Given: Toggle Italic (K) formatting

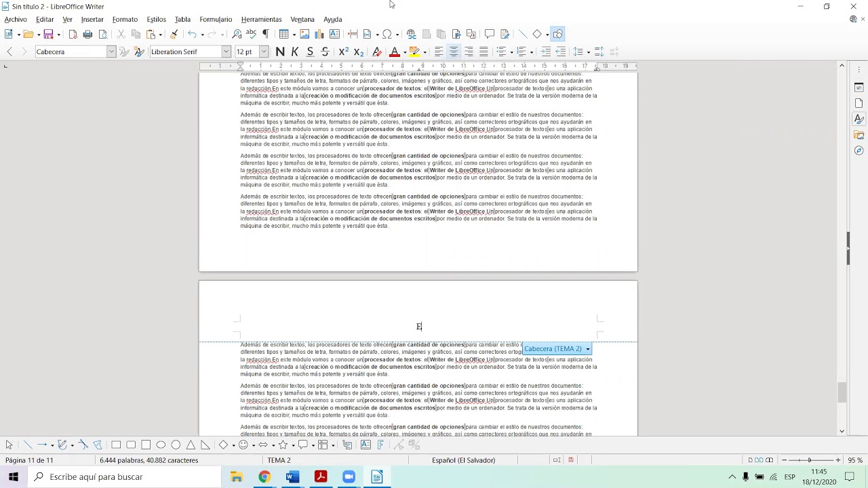Looking at the screenshot, I should pyautogui.click(x=295, y=52).
